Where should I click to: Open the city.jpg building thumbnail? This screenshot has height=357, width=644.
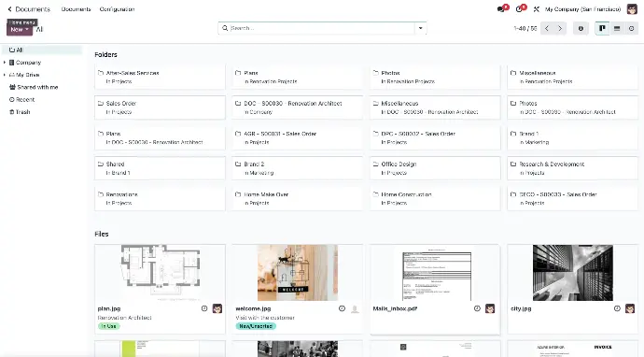(572, 273)
